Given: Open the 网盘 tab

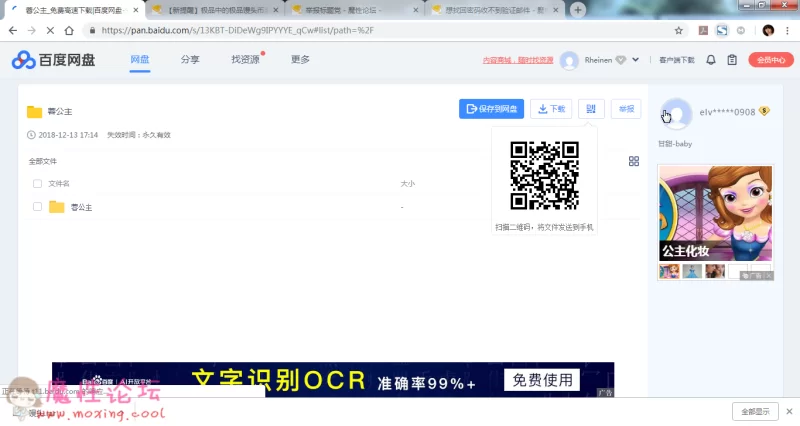Looking at the screenshot, I should [x=139, y=60].
